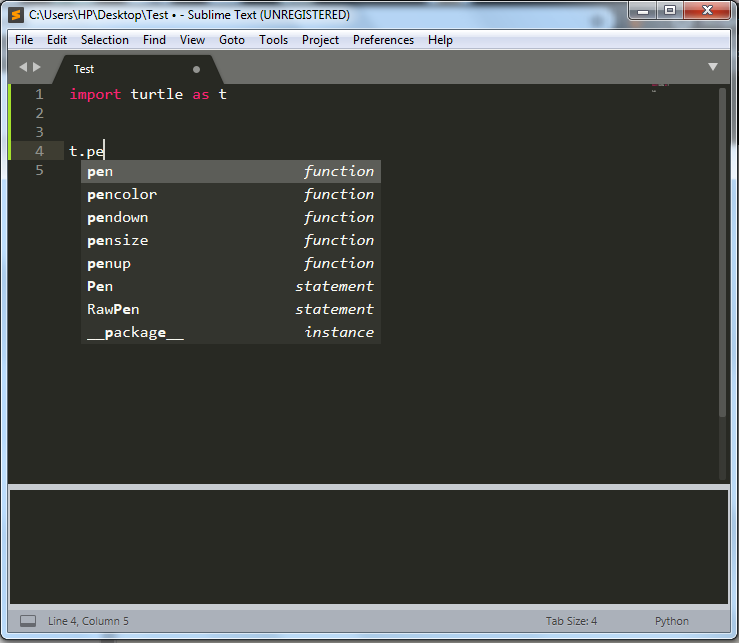Open the File menu
Image resolution: width=739 pixels, height=643 pixels.
tap(24, 40)
